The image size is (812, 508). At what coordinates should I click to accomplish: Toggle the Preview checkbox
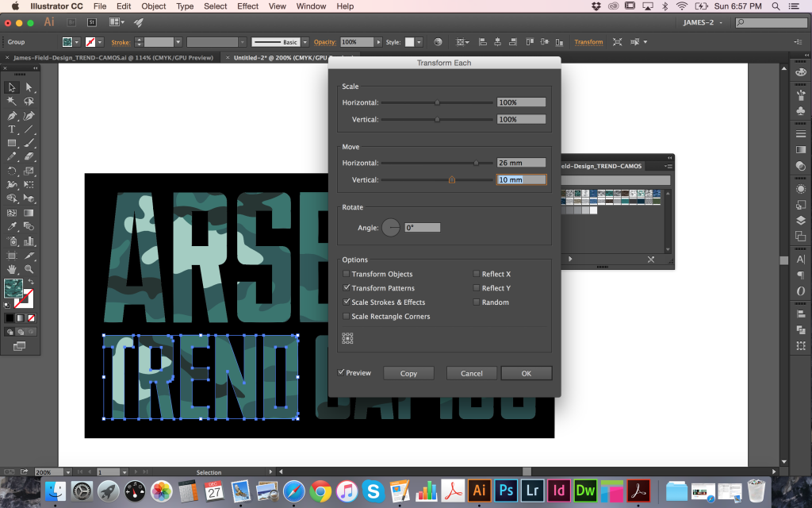point(341,372)
